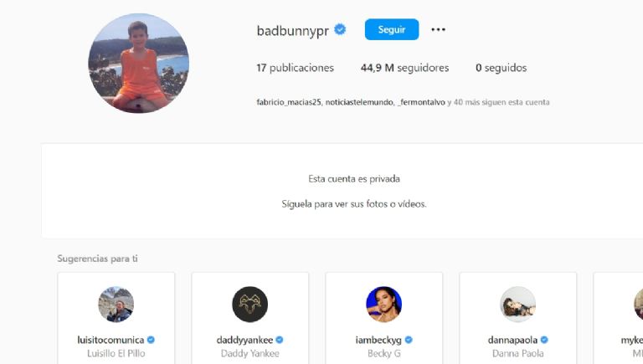Open the badbunnypr profile picture
This screenshot has height=364, width=643.
tap(139, 63)
